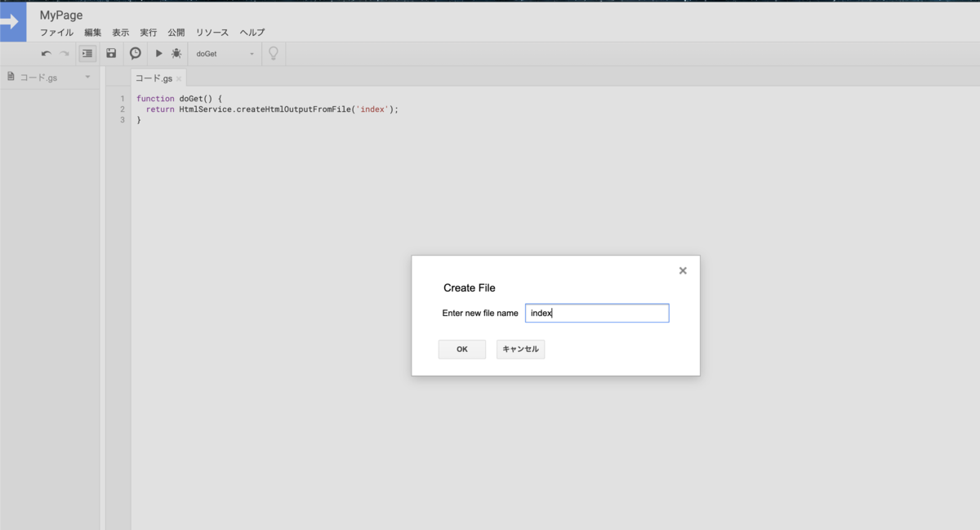Click the Create File dialog heading
980x530 pixels.
(470, 287)
